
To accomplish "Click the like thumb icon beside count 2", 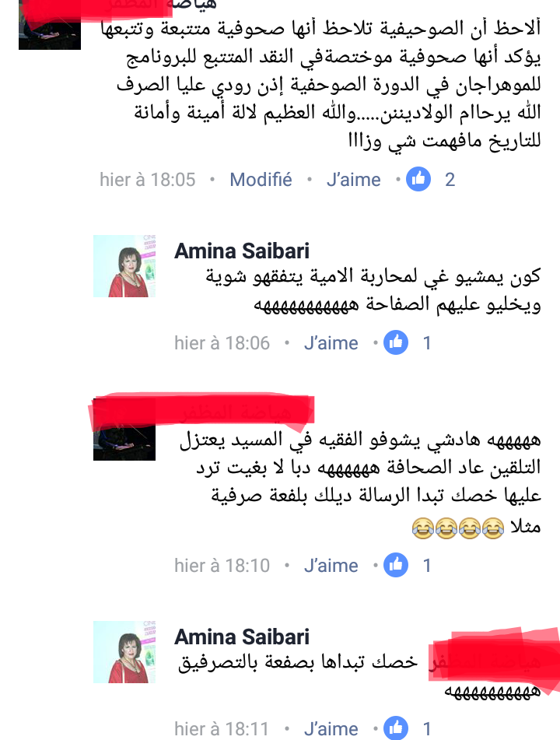I will coord(418,179).
